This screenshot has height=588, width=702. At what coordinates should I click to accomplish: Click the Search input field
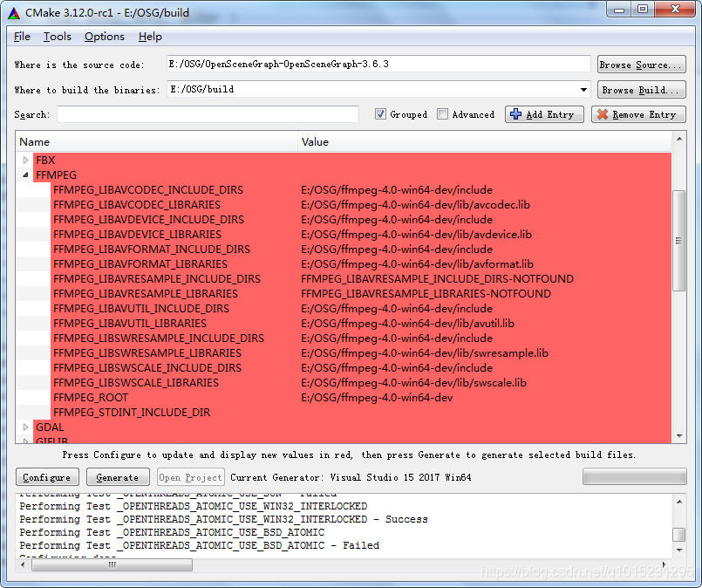click(x=208, y=114)
